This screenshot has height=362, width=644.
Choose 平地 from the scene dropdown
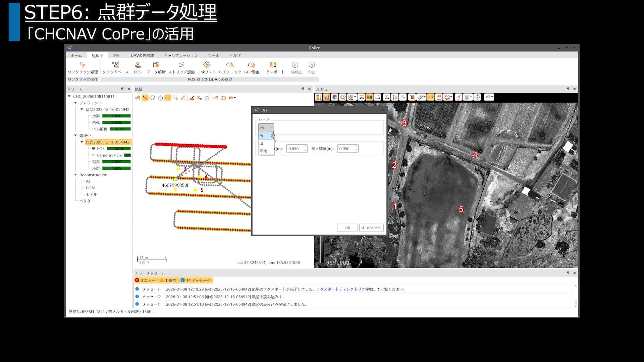pyautogui.click(x=263, y=151)
